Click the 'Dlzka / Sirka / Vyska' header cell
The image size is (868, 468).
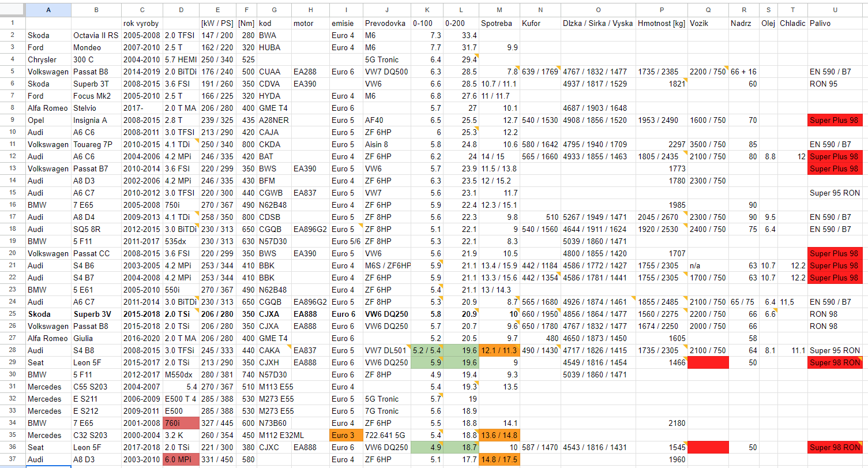(599, 23)
